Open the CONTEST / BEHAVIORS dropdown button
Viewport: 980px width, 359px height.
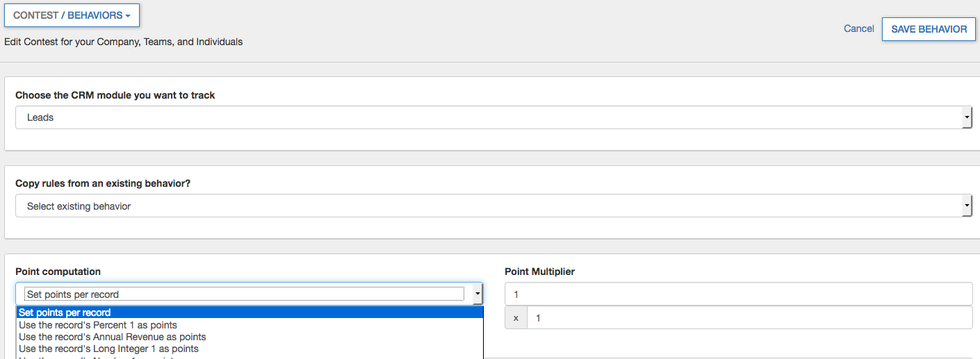(x=71, y=15)
